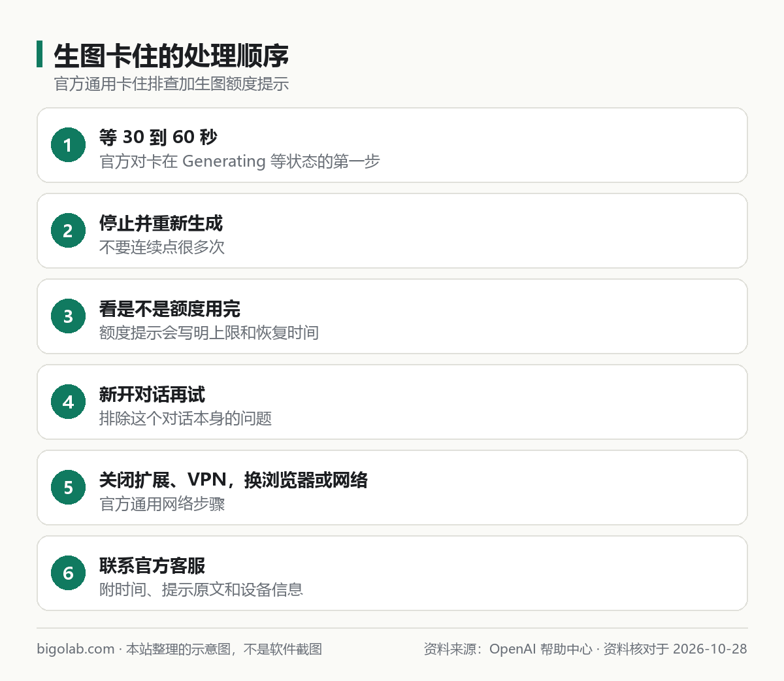
Task: Click the green step number 2 circle
Action: 68,231
